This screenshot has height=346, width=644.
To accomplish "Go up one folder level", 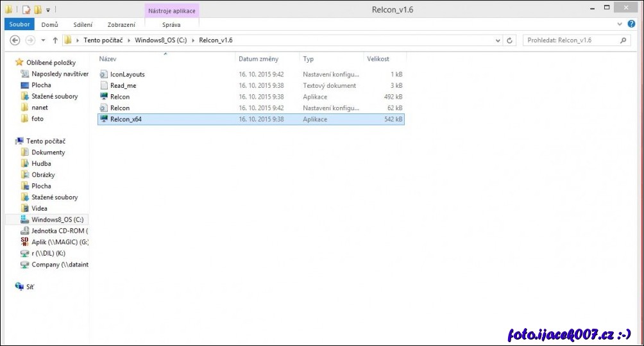I will coord(55,40).
